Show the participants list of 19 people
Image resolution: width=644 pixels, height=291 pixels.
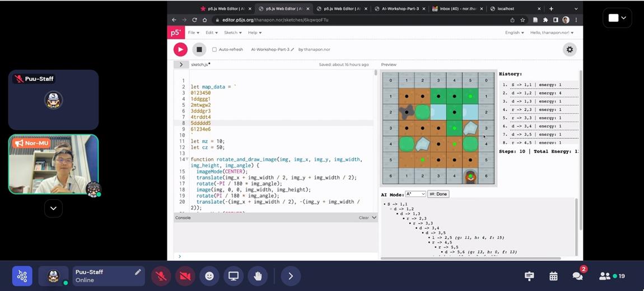point(611,276)
